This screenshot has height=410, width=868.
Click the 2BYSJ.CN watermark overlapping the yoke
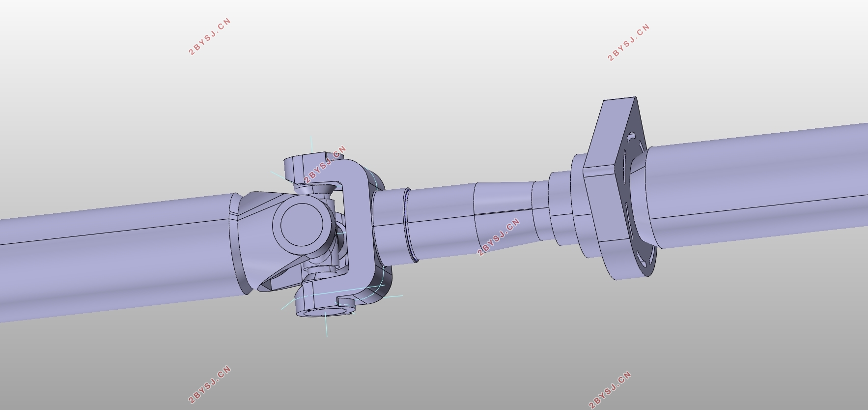(x=325, y=165)
